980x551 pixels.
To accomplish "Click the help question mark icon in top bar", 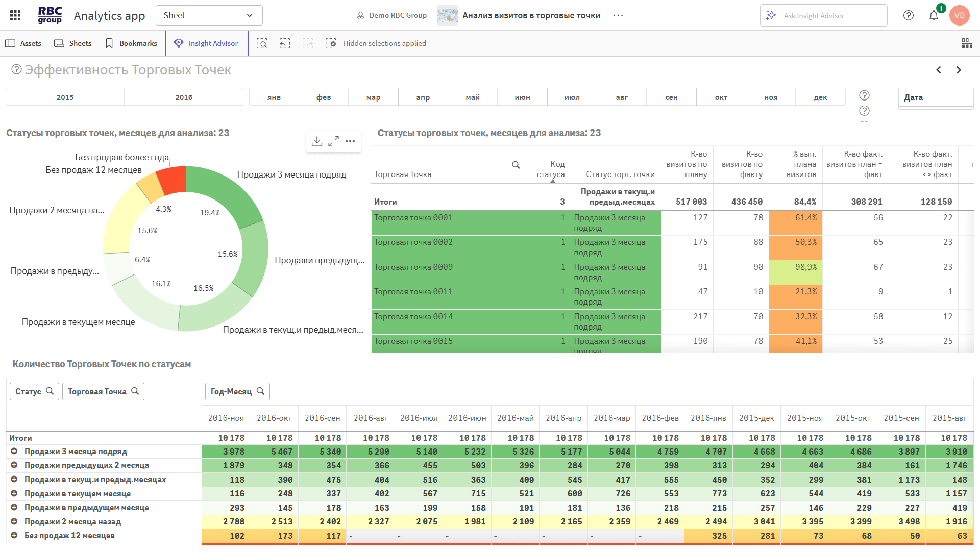I will [909, 15].
